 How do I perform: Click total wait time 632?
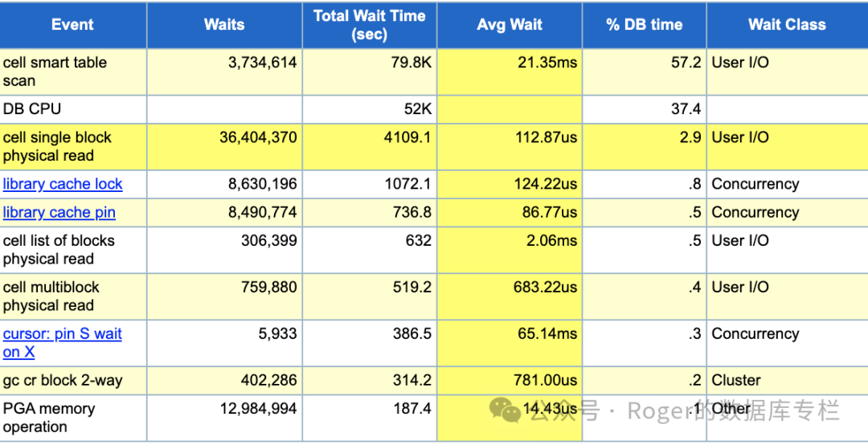[418, 241]
